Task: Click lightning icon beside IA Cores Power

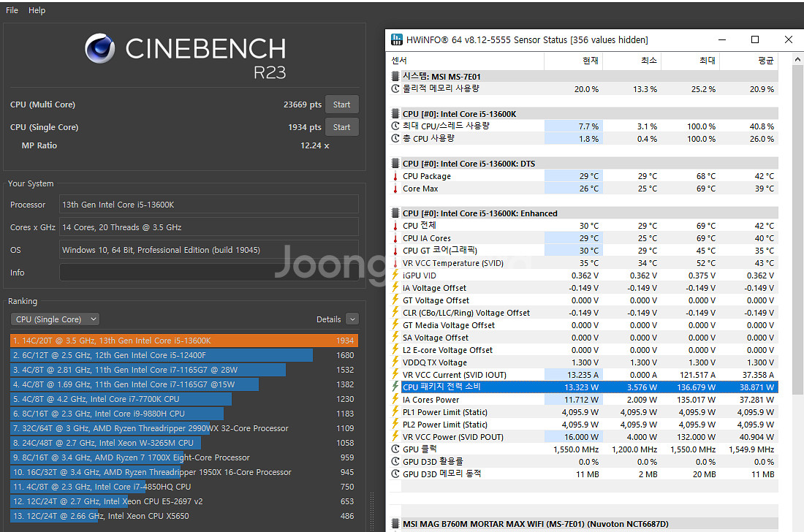Action: pyautogui.click(x=395, y=400)
